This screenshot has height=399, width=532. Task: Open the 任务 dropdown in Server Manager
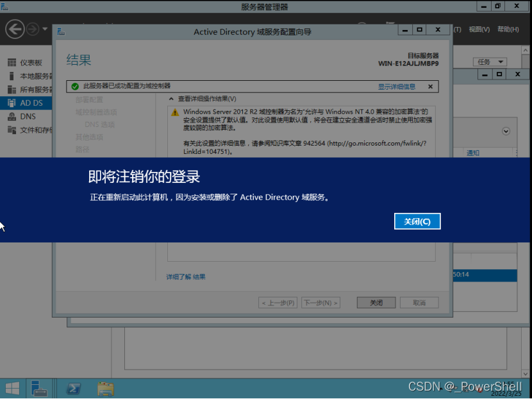[x=490, y=62]
